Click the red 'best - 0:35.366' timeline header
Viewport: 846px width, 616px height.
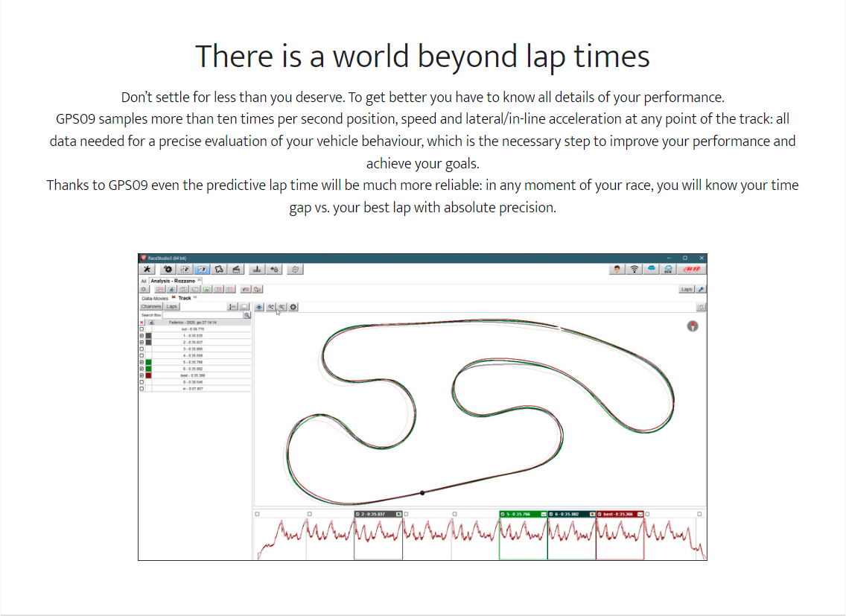620,514
